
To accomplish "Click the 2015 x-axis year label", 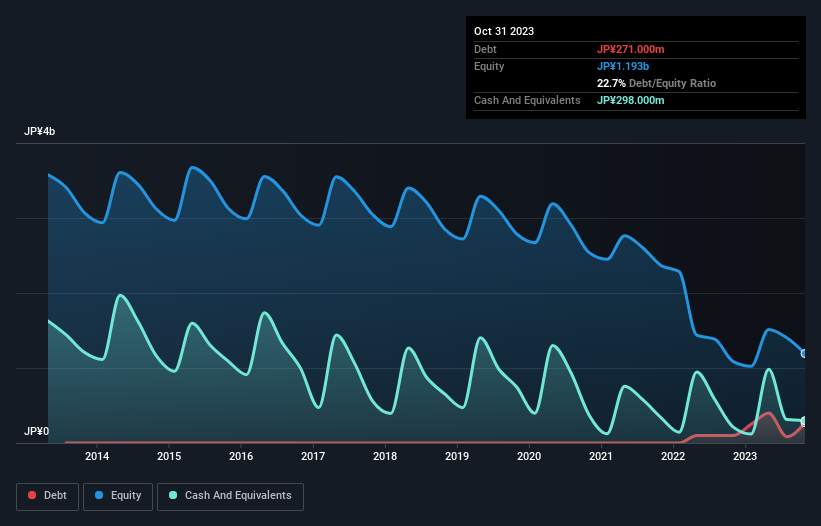I will coord(169,456).
